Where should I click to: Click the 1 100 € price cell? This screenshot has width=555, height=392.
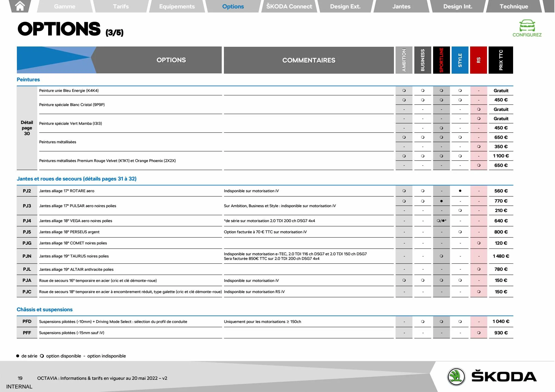pyautogui.click(x=501, y=156)
